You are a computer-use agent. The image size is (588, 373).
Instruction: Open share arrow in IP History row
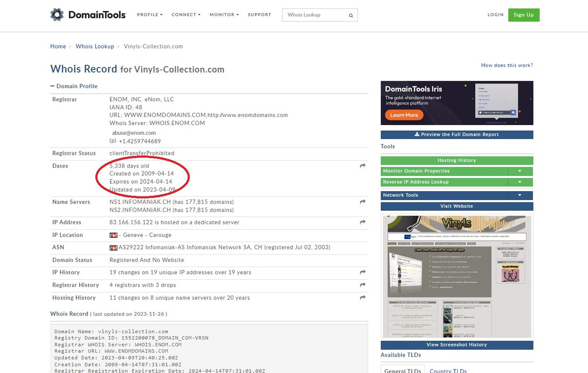362,272
